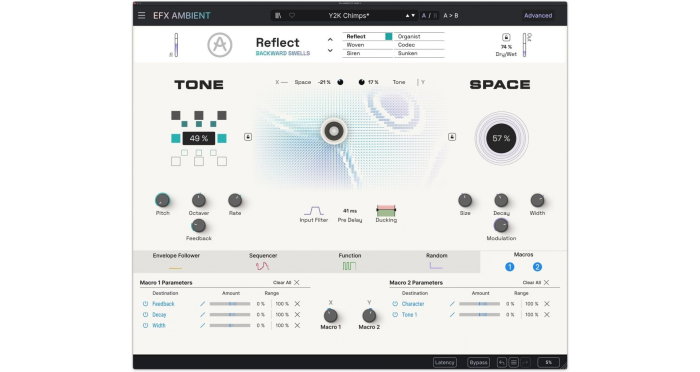
Task: Click the redo arrow in bottom bar
Action: coord(525,362)
